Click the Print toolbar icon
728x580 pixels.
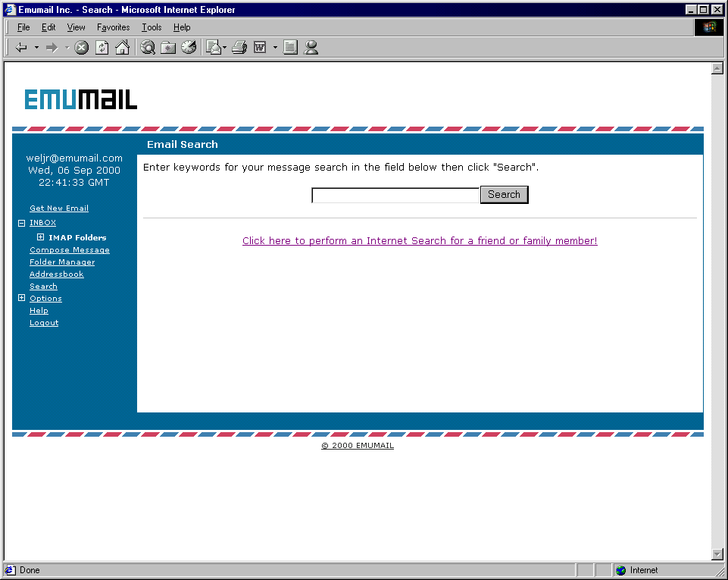click(x=239, y=48)
